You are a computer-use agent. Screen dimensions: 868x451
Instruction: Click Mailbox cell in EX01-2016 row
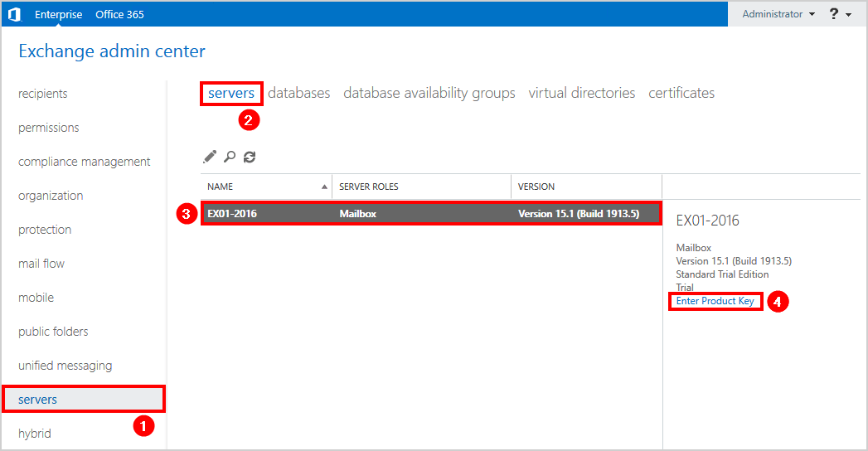click(x=357, y=214)
